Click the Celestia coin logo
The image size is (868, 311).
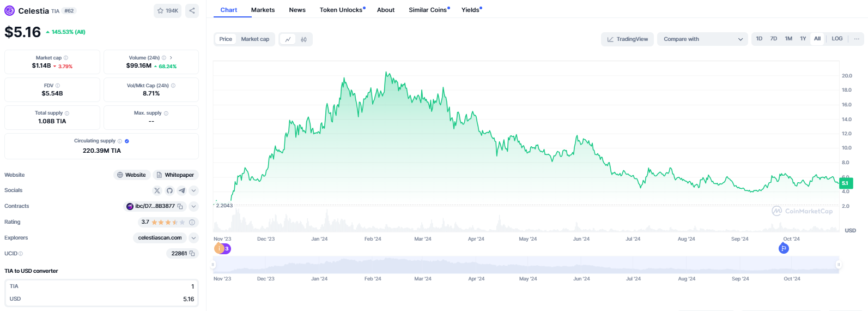tap(10, 10)
